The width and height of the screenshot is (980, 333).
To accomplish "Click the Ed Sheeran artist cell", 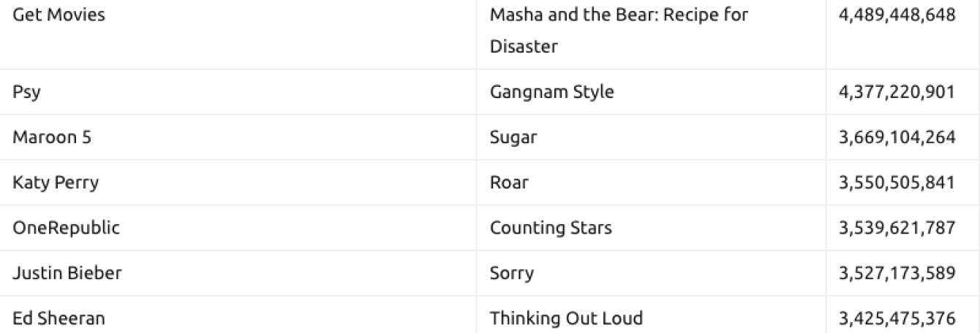I will (59, 318).
